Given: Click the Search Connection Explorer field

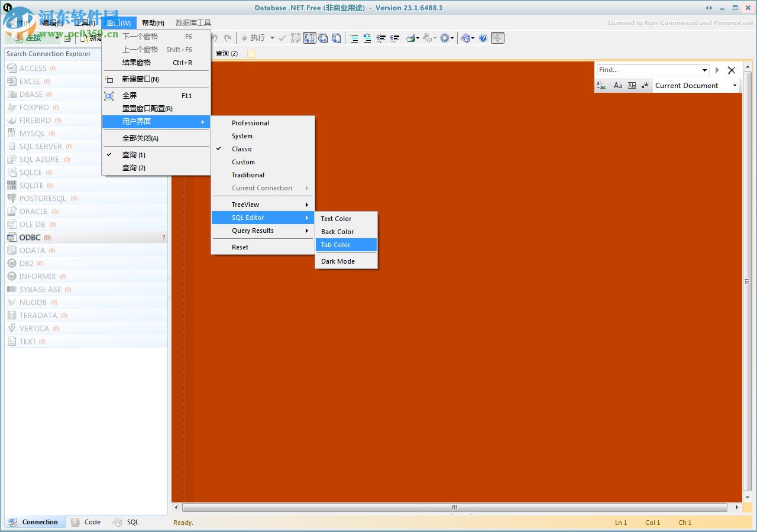Looking at the screenshot, I should coord(53,54).
